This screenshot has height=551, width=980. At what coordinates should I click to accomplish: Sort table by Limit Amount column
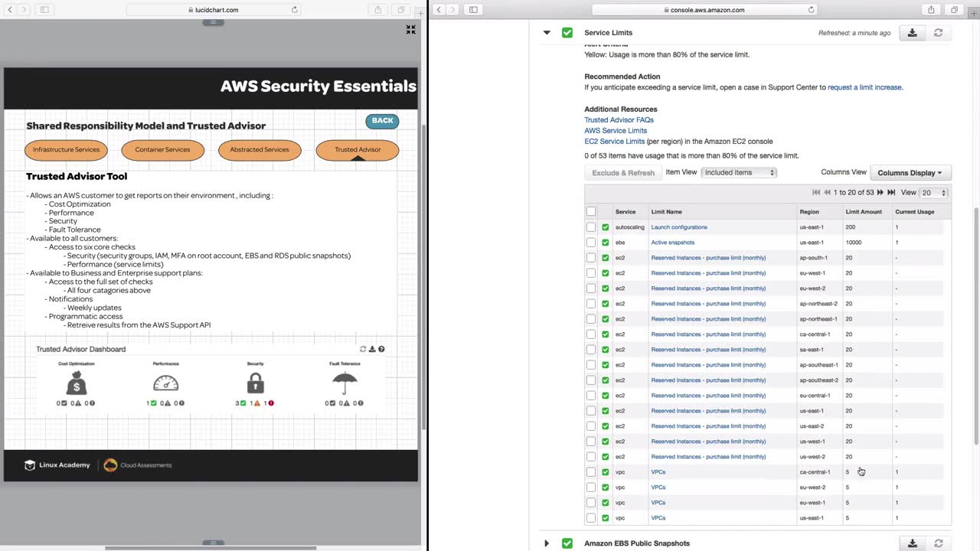[864, 212]
